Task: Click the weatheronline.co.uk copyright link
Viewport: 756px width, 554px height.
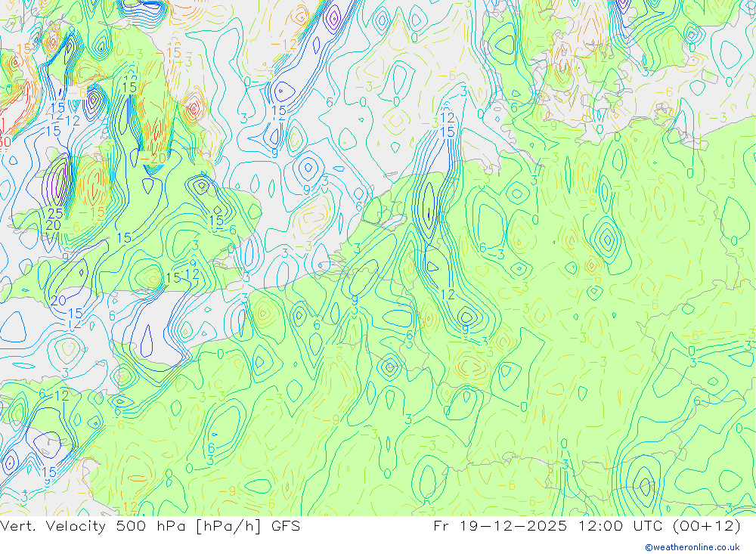Action: (692, 547)
